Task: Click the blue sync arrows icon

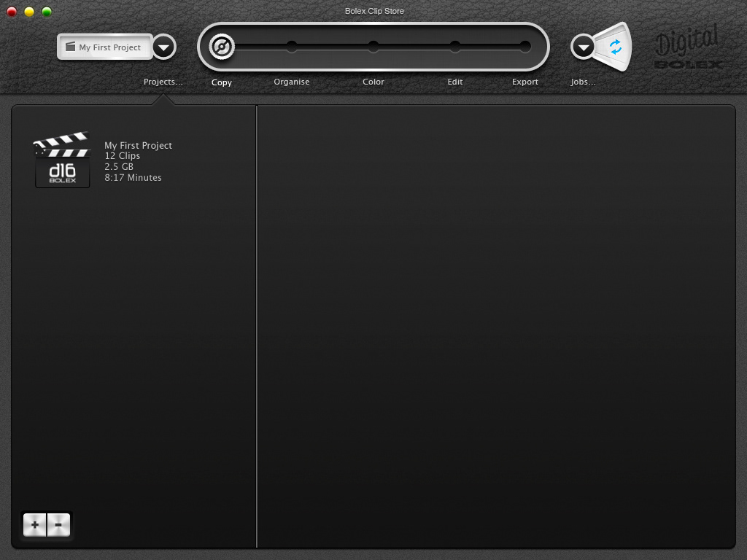Action: pos(616,47)
